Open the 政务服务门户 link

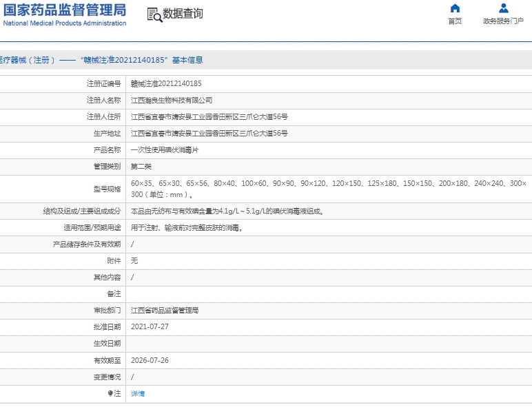503,21
